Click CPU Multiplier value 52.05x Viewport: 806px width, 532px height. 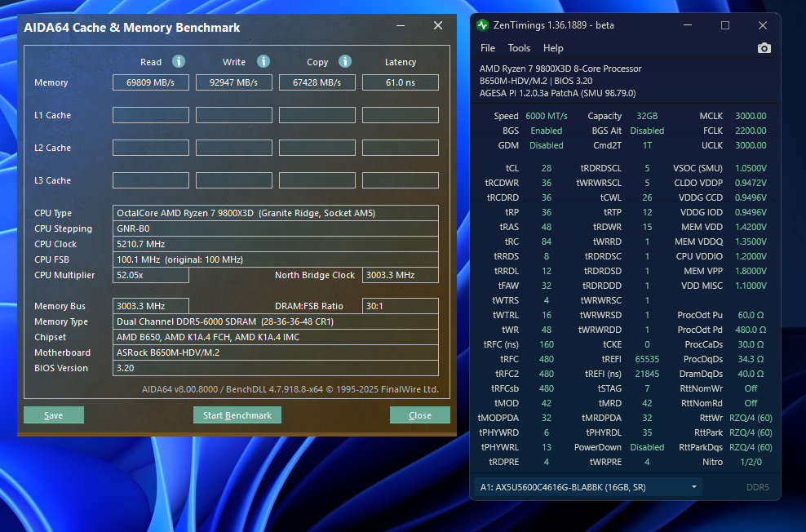click(x=151, y=275)
